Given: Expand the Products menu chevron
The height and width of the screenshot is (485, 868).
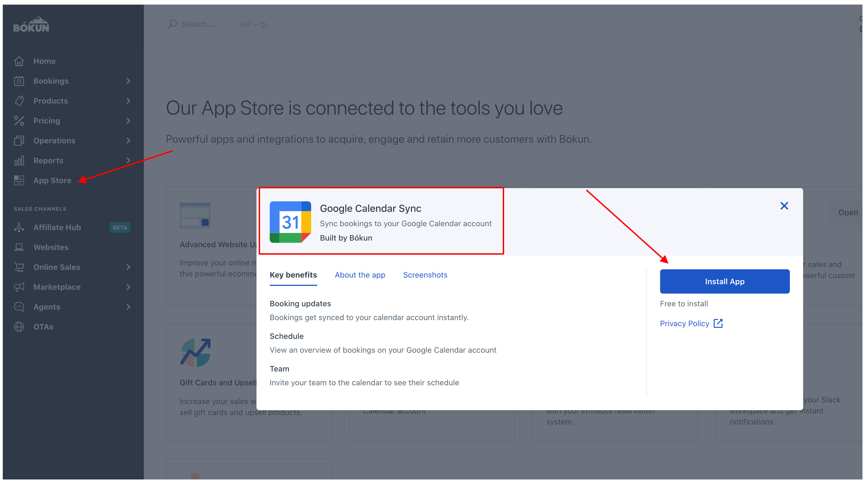Looking at the screenshot, I should tap(128, 101).
